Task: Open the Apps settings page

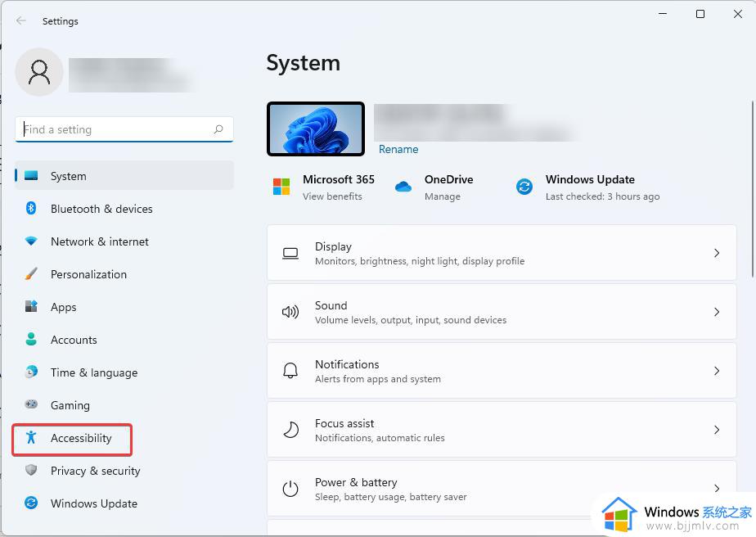Action: (x=64, y=307)
